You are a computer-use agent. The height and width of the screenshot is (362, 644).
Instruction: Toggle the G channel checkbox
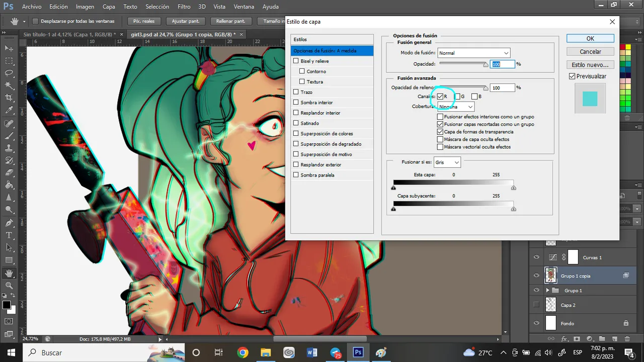pos(457,97)
